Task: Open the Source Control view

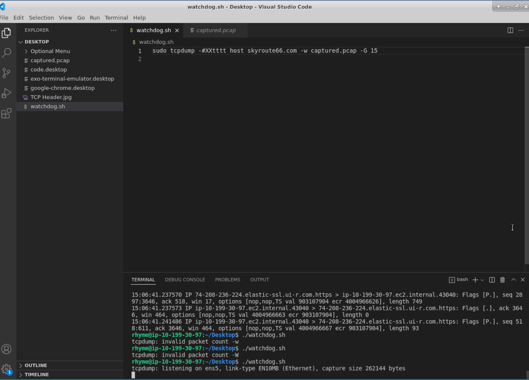Action: pyautogui.click(x=6, y=73)
